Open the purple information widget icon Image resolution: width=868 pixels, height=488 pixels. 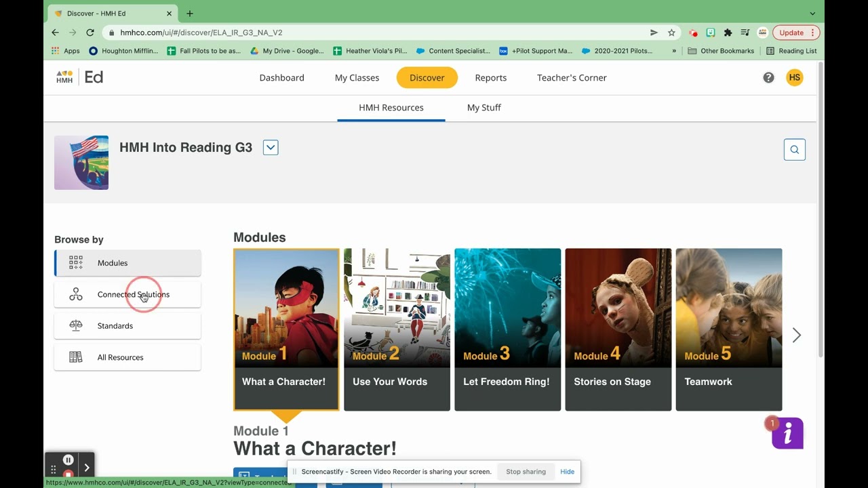(787, 433)
